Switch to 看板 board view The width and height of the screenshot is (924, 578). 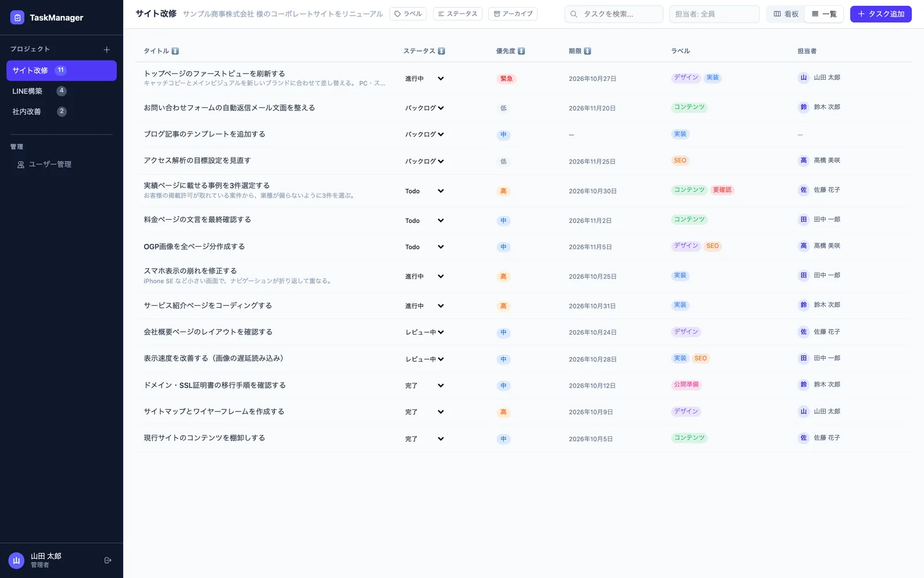tap(786, 14)
